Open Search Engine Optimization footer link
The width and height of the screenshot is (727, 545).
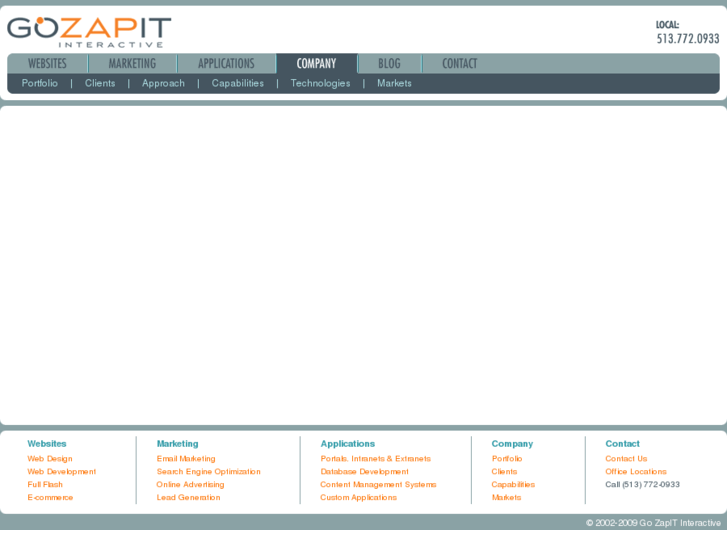(208, 472)
